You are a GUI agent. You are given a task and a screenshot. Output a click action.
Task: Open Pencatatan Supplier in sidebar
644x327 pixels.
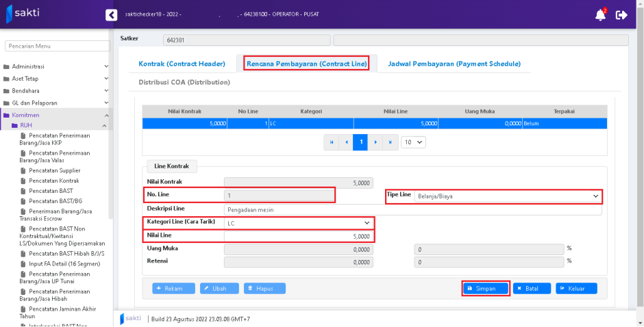[x=54, y=170]
